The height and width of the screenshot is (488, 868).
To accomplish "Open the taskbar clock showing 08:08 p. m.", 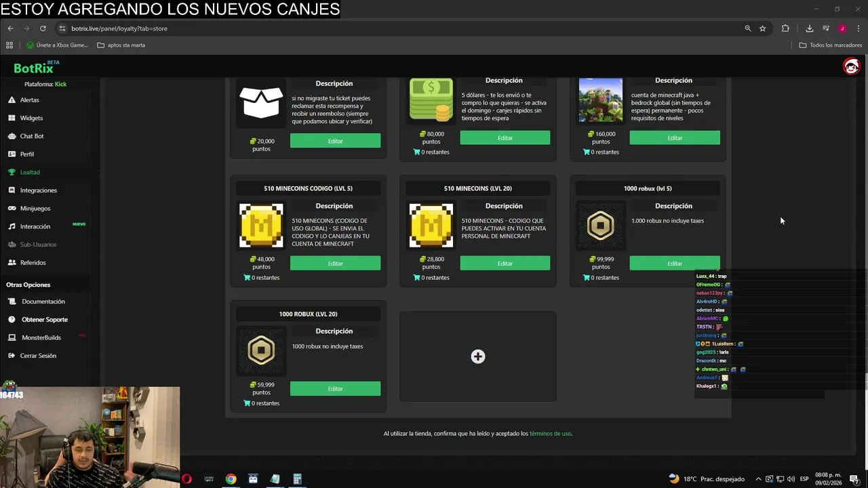I will pos(828,479).
